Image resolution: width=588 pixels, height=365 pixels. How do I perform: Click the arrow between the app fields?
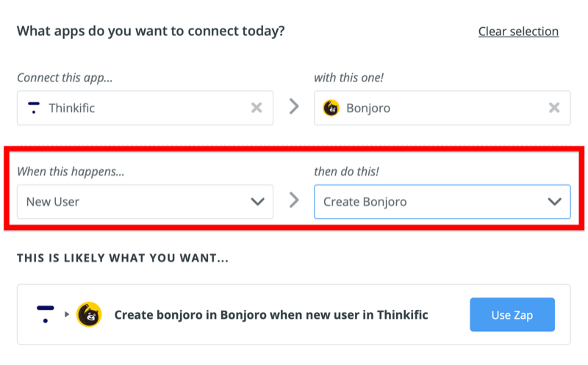pos(294,106)
